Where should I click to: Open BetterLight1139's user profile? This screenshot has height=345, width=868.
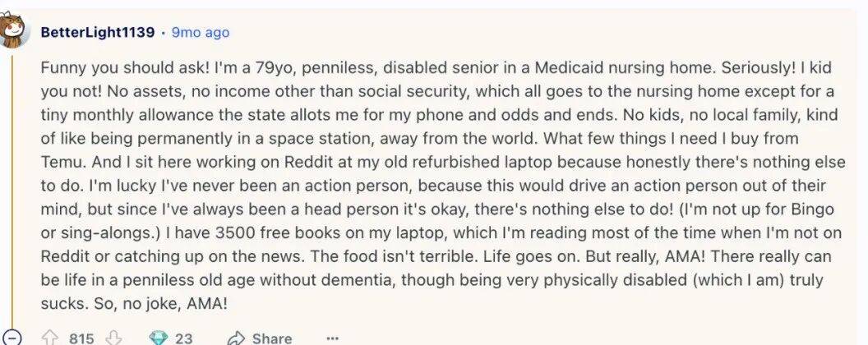(98, 33)
